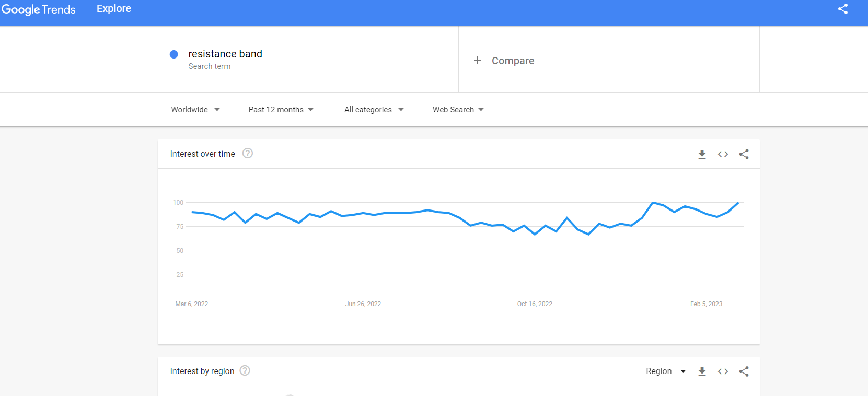Click the Google Trends logo

click(39, 9)
